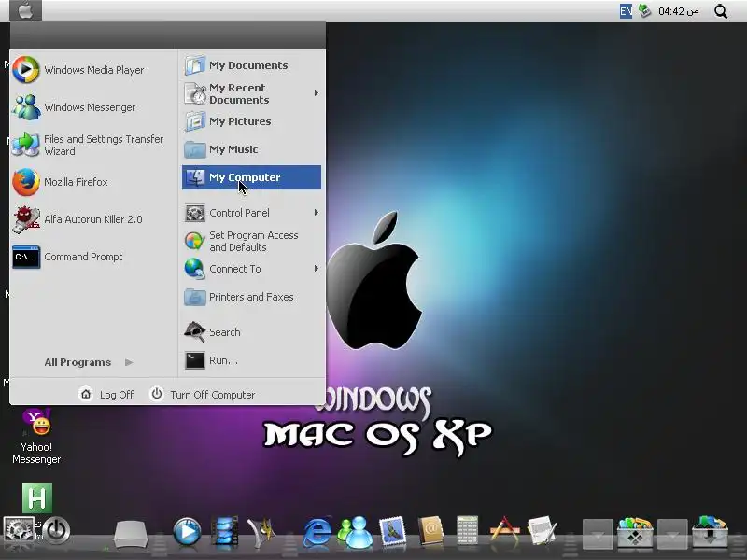Viewport: 747px width, 560px height.
Task: Click the first empty grey stack placeholder in dock
Action: click(598, 534)
